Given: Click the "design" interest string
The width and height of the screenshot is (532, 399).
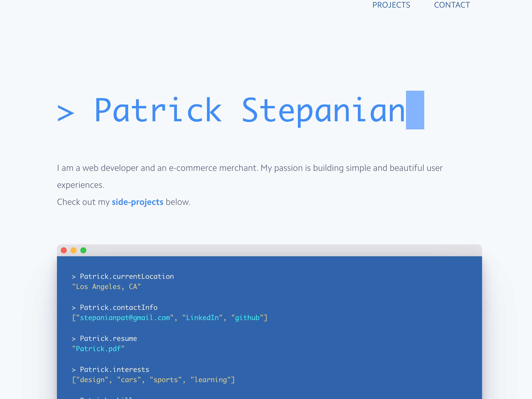Looking at the screenshot, I should coord(92,380).
